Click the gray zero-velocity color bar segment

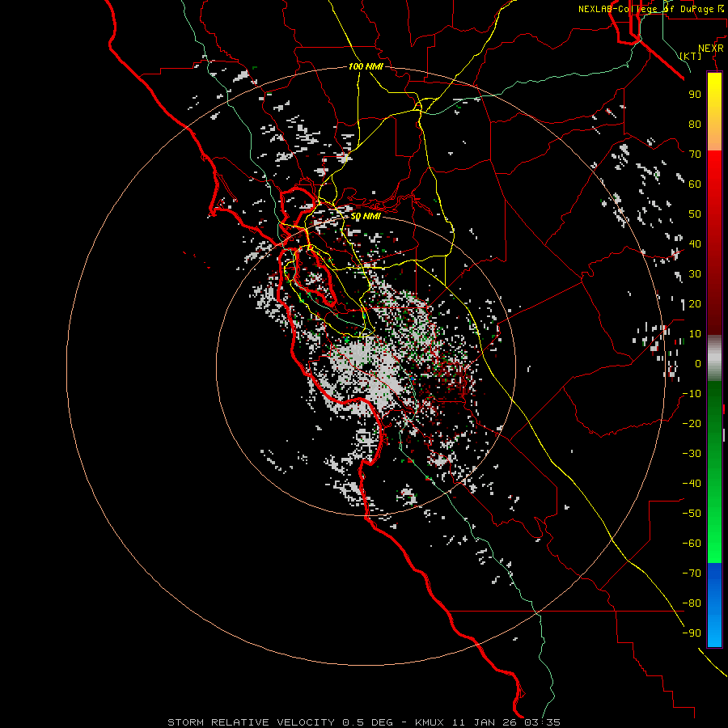714,358
